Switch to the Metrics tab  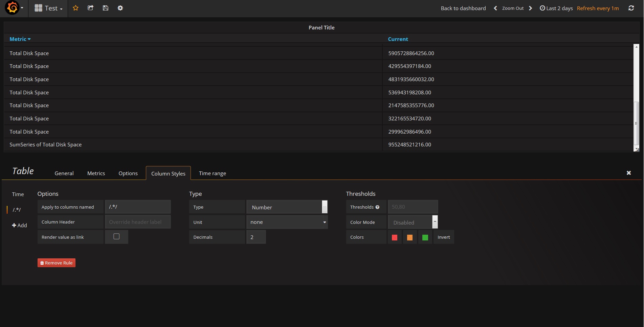point(96,173)
